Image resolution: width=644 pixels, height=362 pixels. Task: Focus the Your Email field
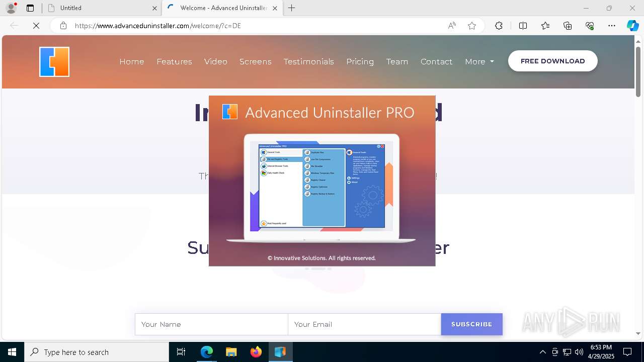[x=364, y=324]
